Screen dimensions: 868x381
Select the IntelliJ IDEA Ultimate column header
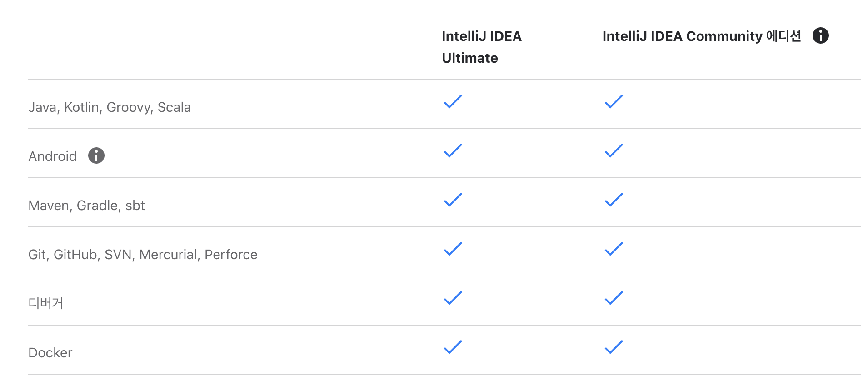[481, 47]
